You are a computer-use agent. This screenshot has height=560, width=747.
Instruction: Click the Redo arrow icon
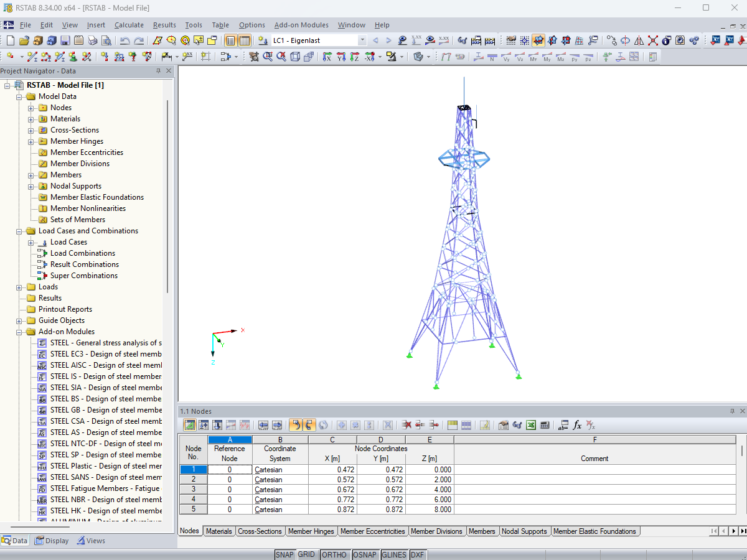click(x=139, y=40)
